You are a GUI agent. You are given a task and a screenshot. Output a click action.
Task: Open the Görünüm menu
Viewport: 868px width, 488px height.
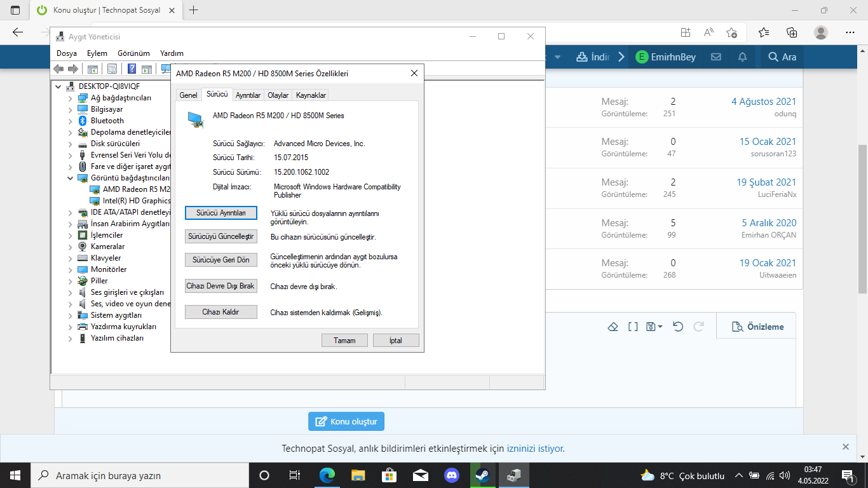pos(133,53)
